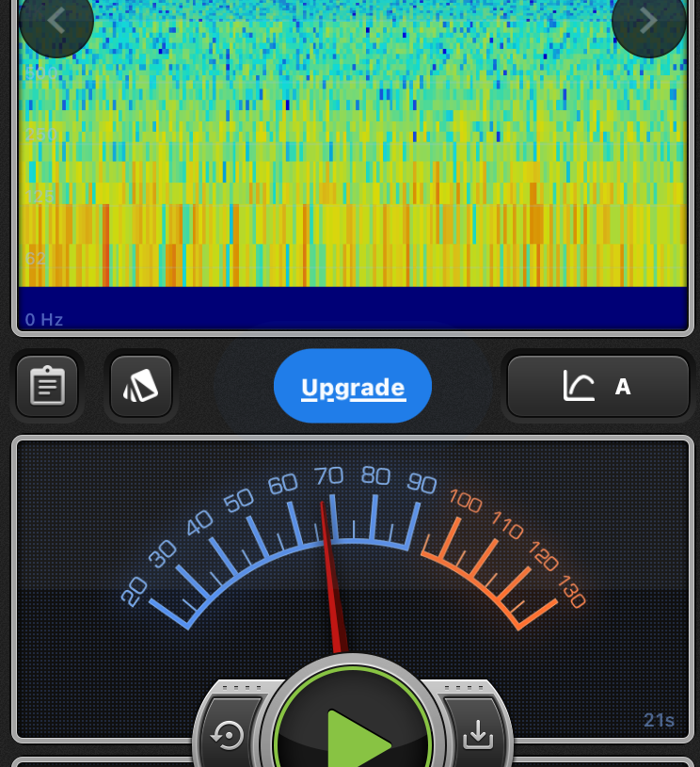Image resolution: width=700 pixels, height=767 pixels.
Task: Click the weighting curve graph icon
Action: pyautogui.click(x=579, y=386)
